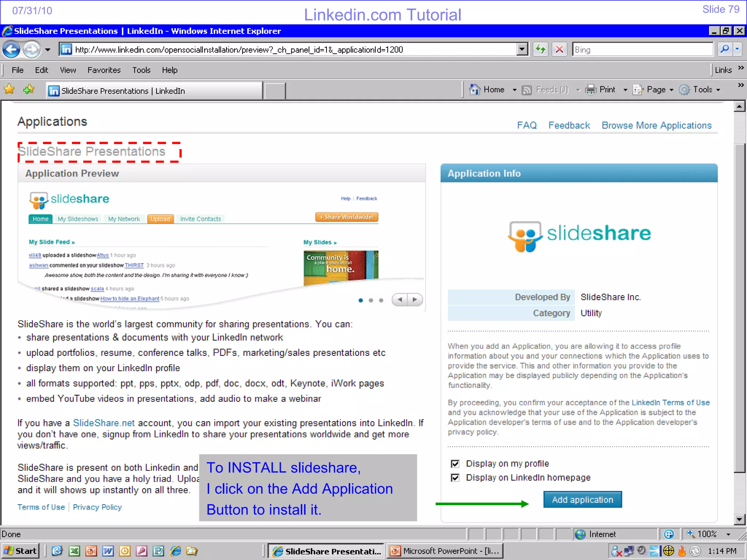Image resolution: width=747 pixels, height=560 pixels.
Task: Open the View menu
Action: (x=68, y=70)
